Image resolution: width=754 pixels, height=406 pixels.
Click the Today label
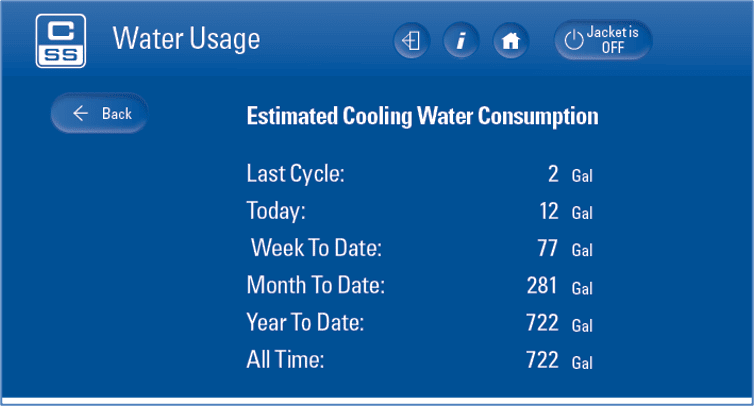(276, 211)
